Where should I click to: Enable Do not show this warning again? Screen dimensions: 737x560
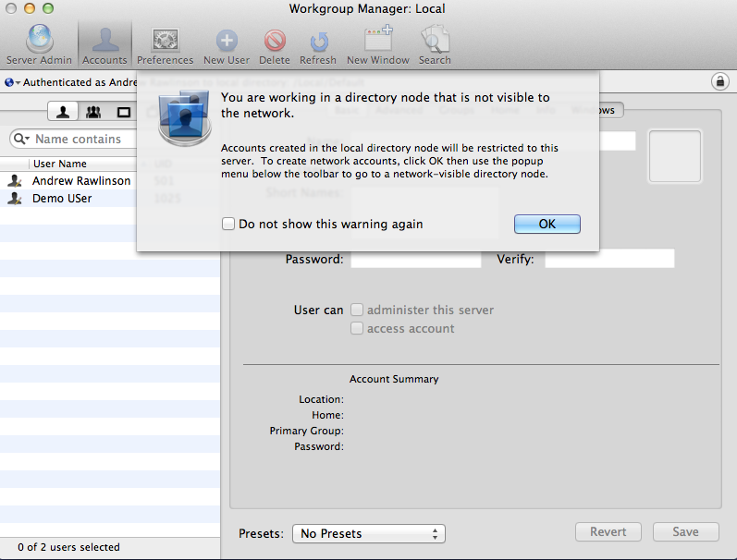click(x=228, y=224)
